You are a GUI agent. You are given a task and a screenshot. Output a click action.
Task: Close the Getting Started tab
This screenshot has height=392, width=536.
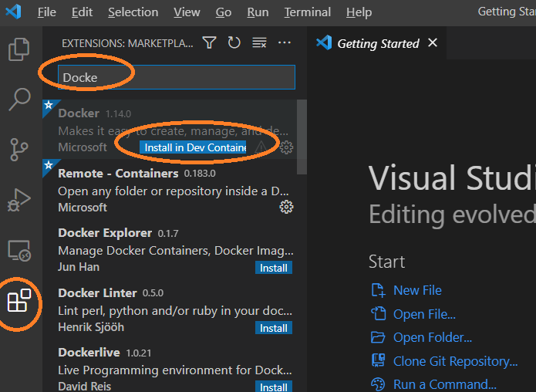tap(433, 42)
